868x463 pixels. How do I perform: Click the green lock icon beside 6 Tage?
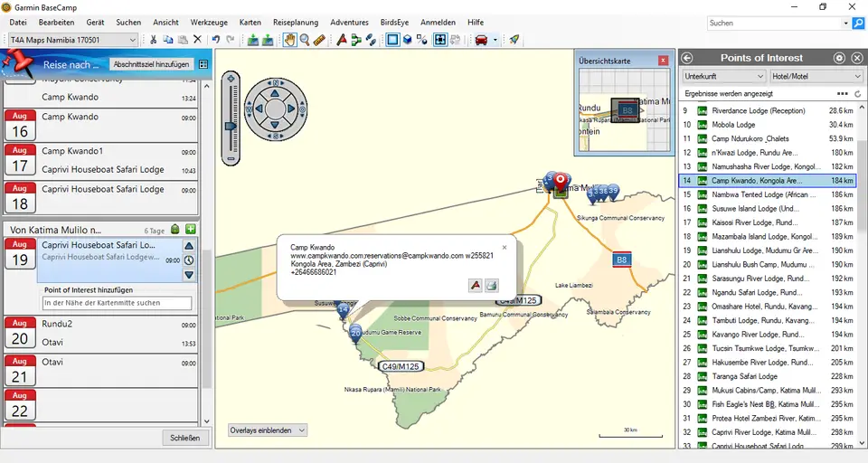click(175, 230)
